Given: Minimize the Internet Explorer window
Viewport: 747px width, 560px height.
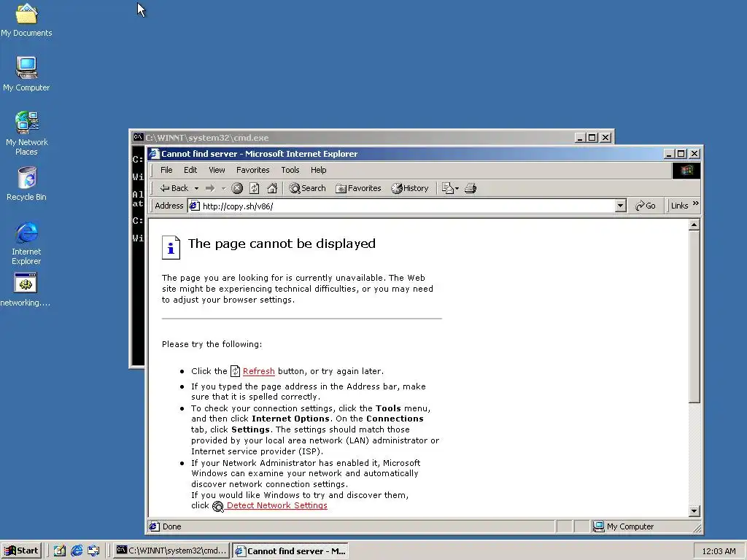Looking at the screenshot, I should pos(669,154).
